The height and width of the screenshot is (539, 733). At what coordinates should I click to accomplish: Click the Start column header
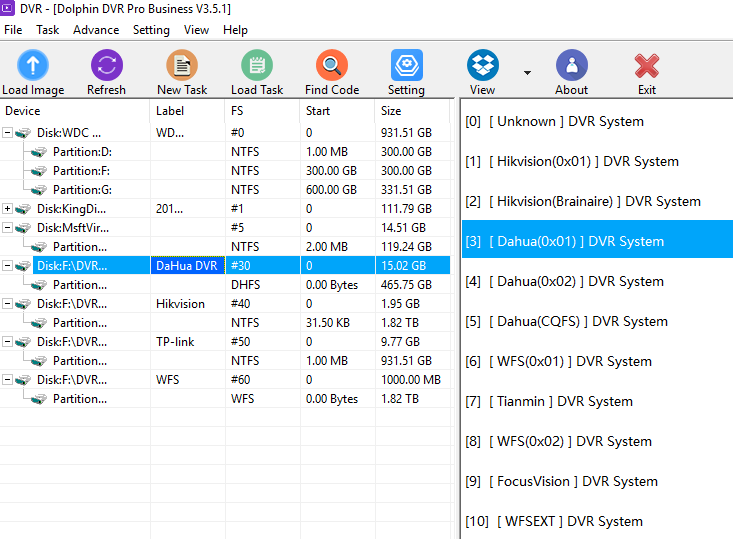tap(337, 111)
